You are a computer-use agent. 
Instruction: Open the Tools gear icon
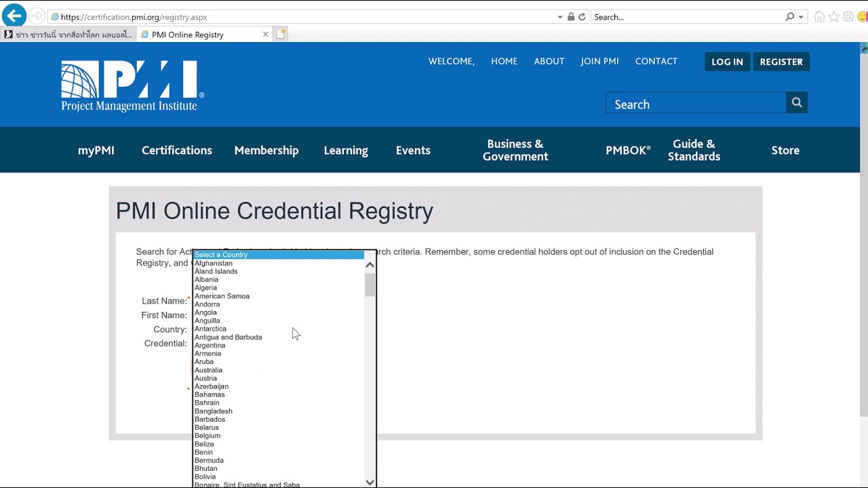coord(848,17)
